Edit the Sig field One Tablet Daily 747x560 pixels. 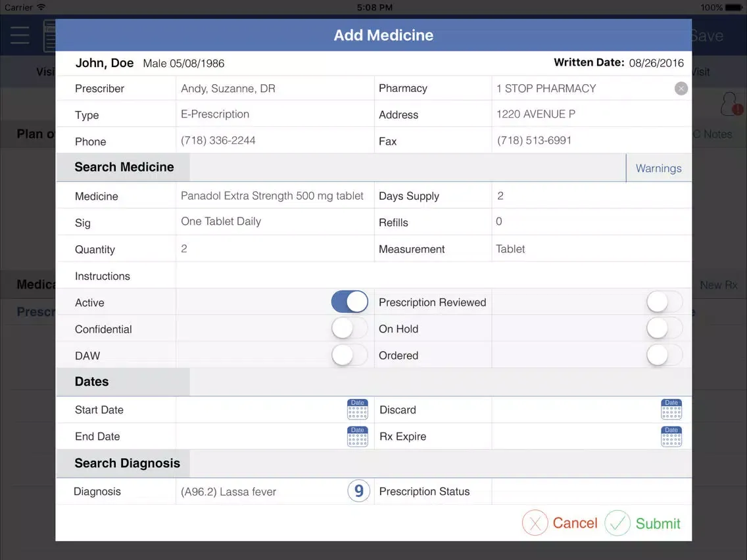click(x=275, y=222)
